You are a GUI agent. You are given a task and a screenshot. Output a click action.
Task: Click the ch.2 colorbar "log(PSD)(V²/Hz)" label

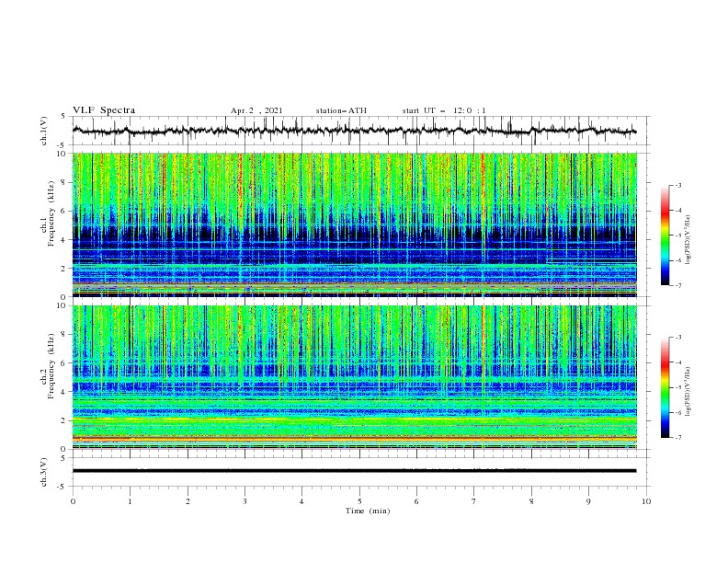click(x=688, y=392)
